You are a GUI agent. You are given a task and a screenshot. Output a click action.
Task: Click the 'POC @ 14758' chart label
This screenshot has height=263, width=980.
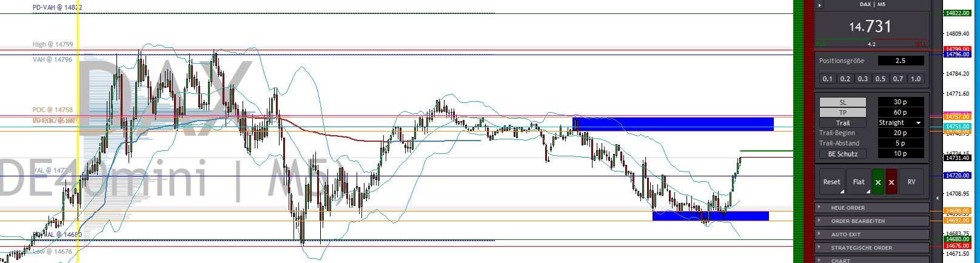pos(53,110)
